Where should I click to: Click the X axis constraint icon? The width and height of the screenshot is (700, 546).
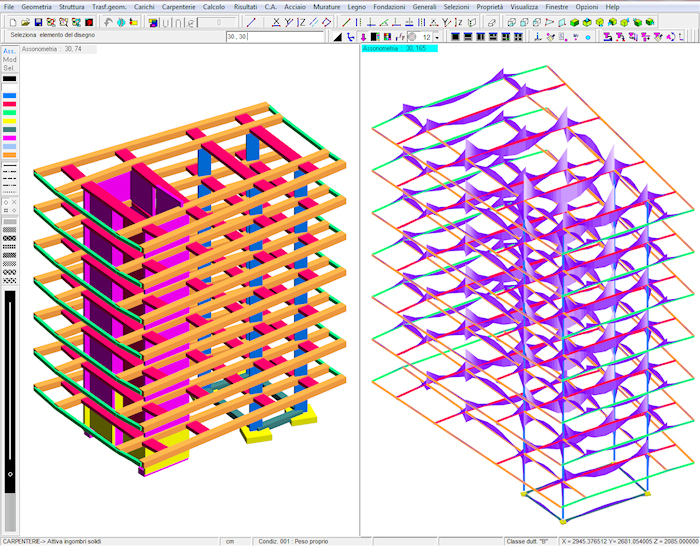tap(274, 22)
